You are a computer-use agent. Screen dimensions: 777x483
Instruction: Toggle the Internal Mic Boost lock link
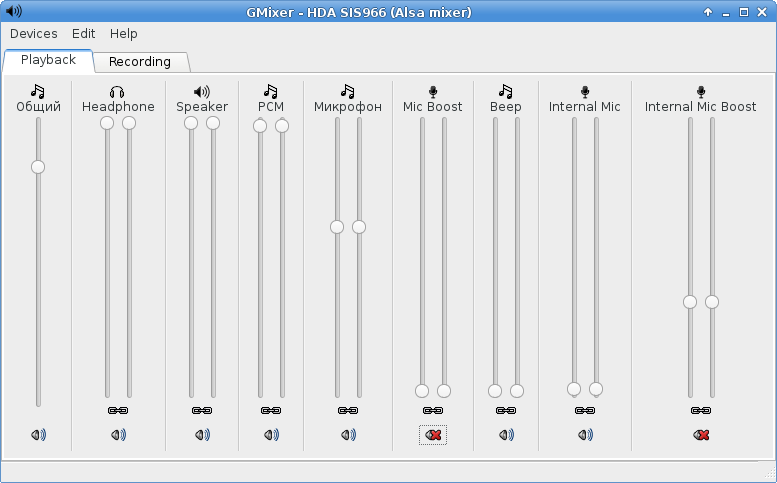click(701, 410)
